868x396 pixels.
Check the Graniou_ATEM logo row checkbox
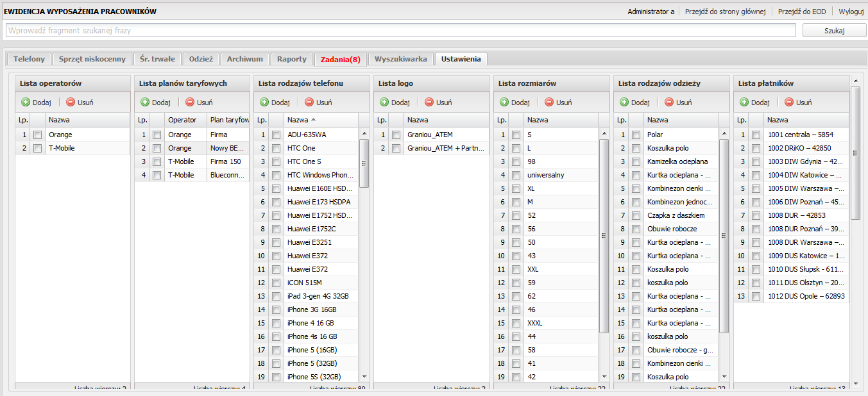pos(396,135)
